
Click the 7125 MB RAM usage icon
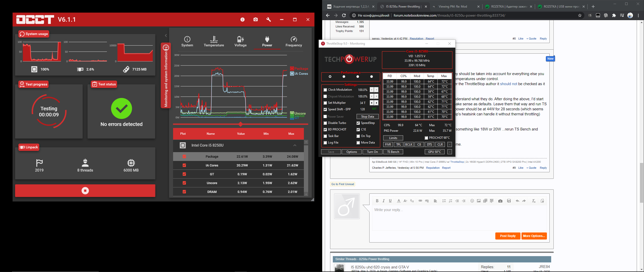(x=126, y=69)
